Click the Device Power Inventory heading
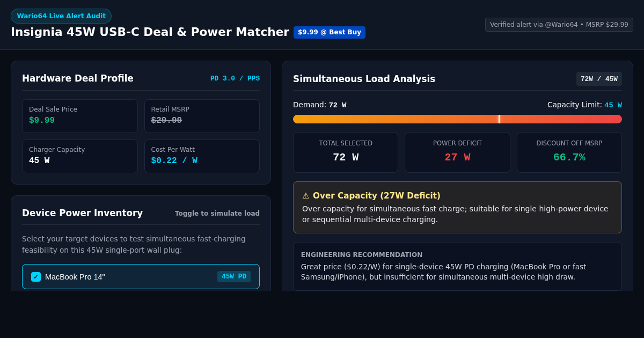 coord(82,213)
